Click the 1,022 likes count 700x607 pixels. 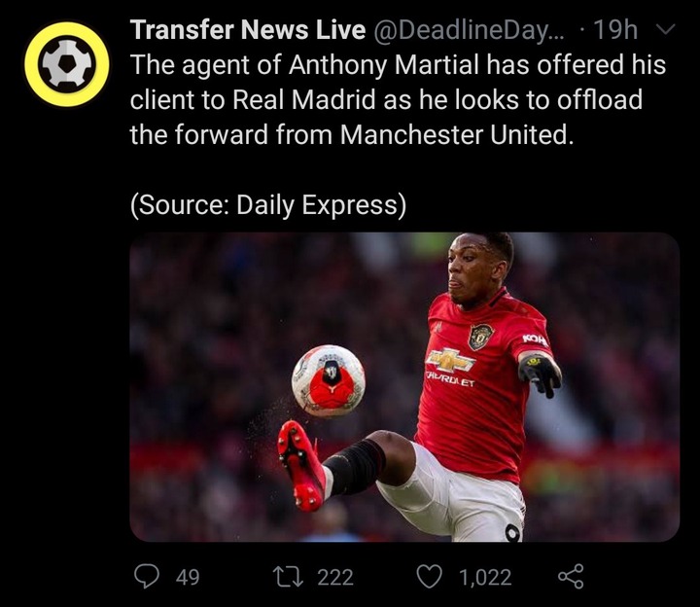(x=485, y=577)
